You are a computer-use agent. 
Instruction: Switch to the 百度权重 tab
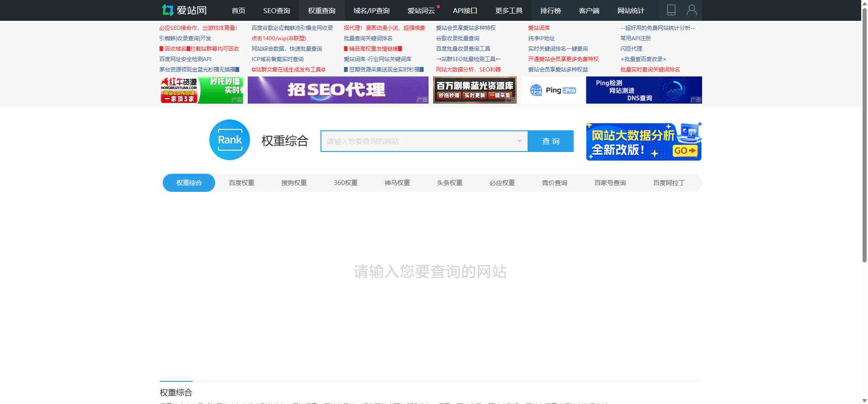point(241,183)
